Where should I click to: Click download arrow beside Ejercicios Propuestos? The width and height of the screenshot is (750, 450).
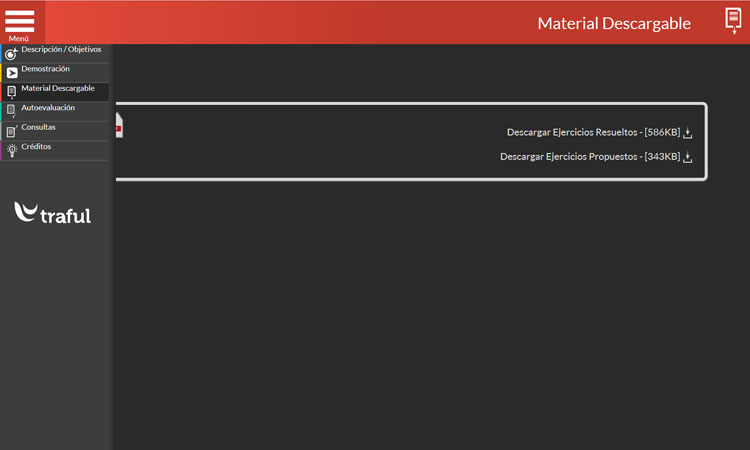coord(688,157)
